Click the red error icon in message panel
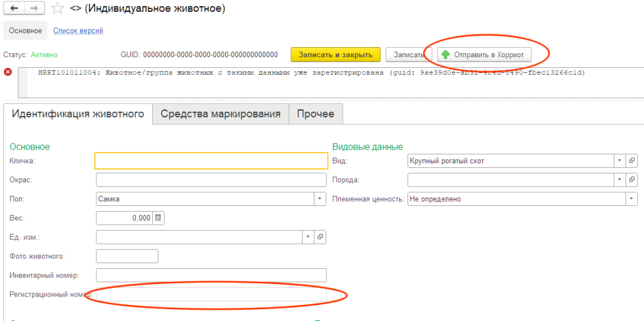Viewport: 644px width, 321px height. point(8,72)
